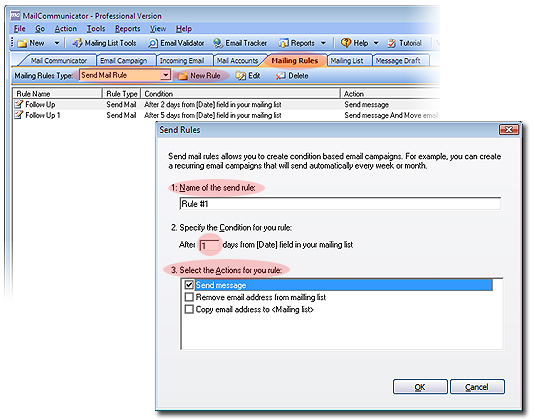Check Remove email address from mailing list

pyautogui.click(x=189, y=297)
